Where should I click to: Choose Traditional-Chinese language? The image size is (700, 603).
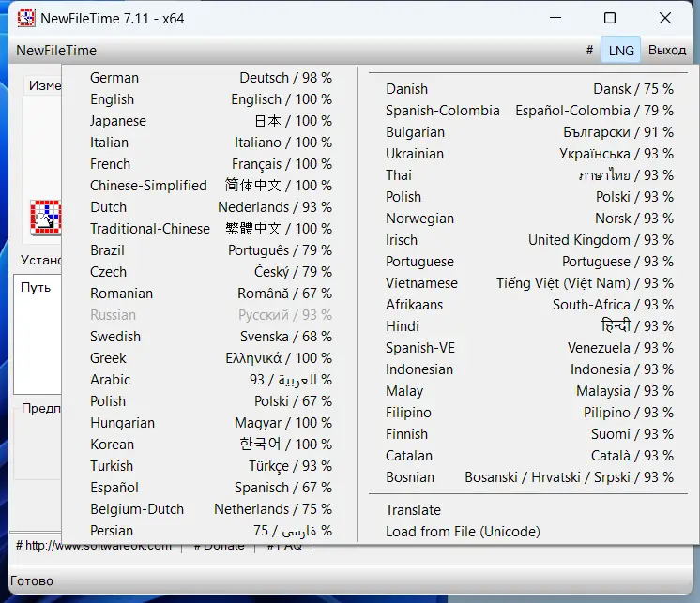click(210, 229)
